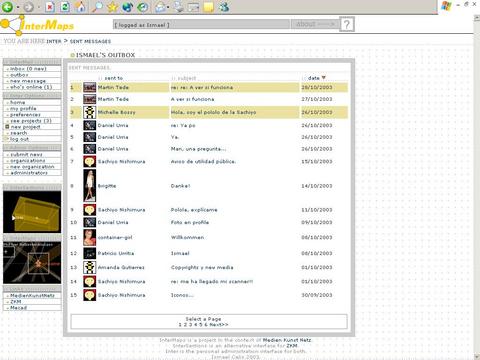This screenshot has height=360, width=480.
Task: Click the browser Back arrow button
Action: tap(7, 7)
